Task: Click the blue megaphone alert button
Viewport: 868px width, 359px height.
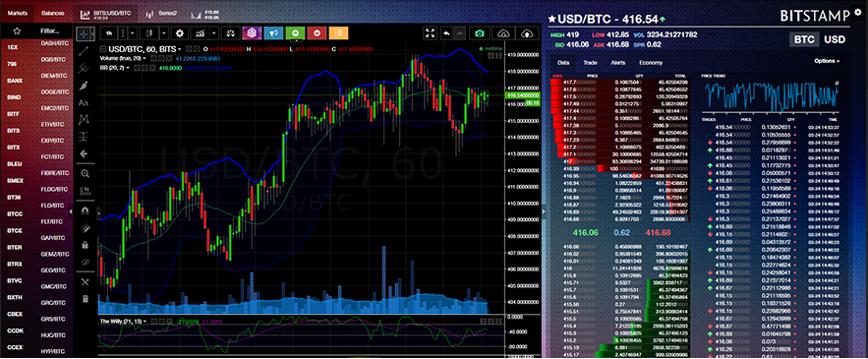Action: point(273,33)
